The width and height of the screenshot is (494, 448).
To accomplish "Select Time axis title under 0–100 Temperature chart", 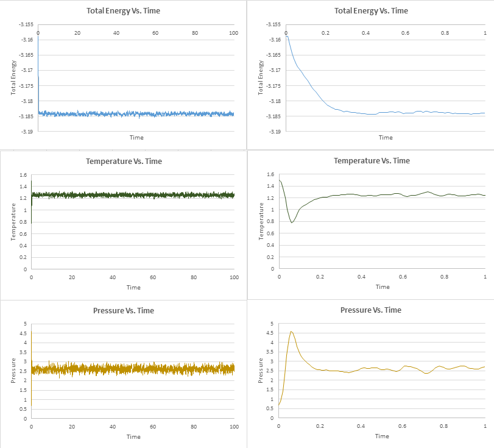I will tap(133, 287).
